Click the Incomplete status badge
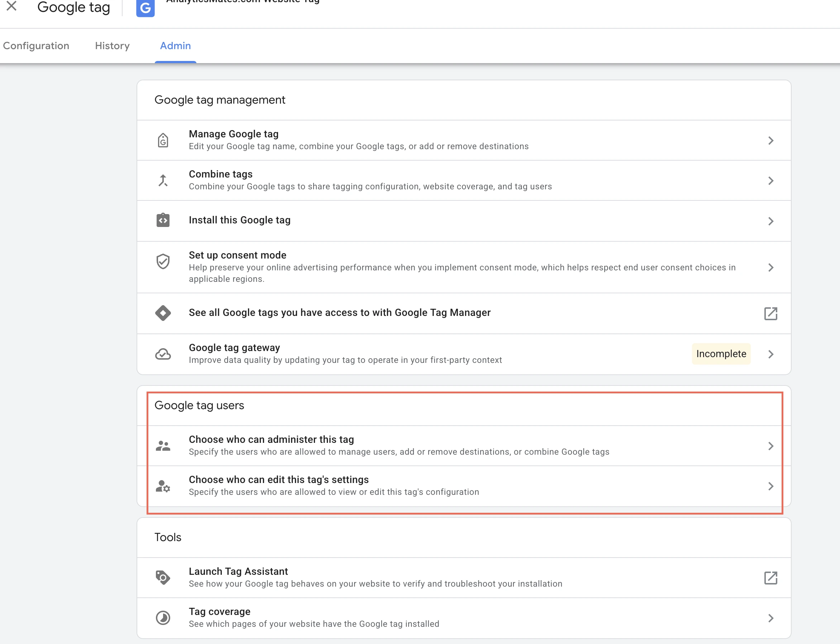Viewport: 840px width, 644px height. pyautogui.click(x=721, y=354)
